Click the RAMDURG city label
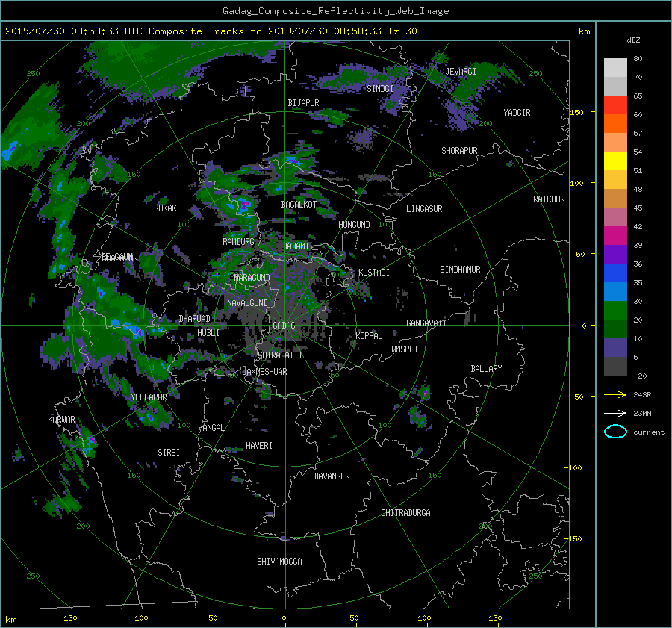Viewport: 672px width, 628px height. point(238,242)
